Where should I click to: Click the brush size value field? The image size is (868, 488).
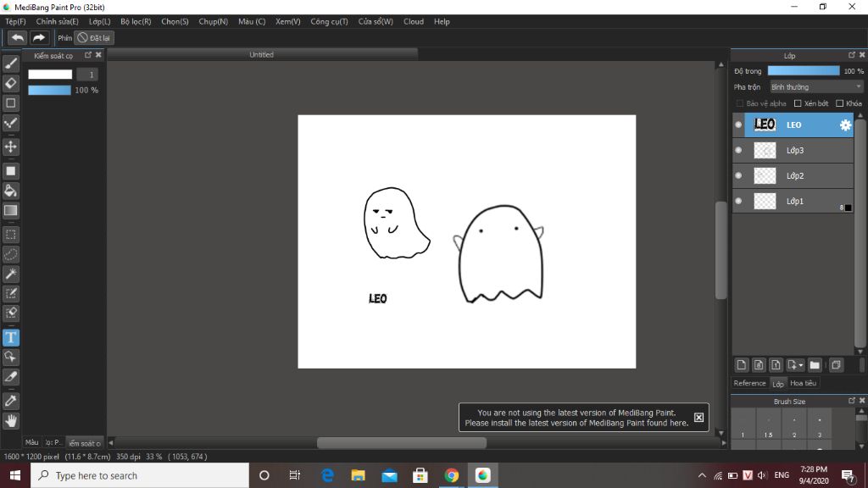point(87,75)
